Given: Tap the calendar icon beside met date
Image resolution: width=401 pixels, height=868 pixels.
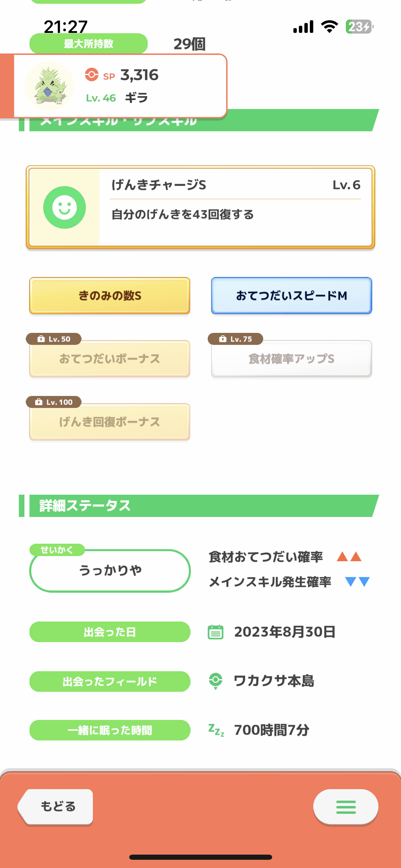Looking at the screenshot, I should pos(216,632).
